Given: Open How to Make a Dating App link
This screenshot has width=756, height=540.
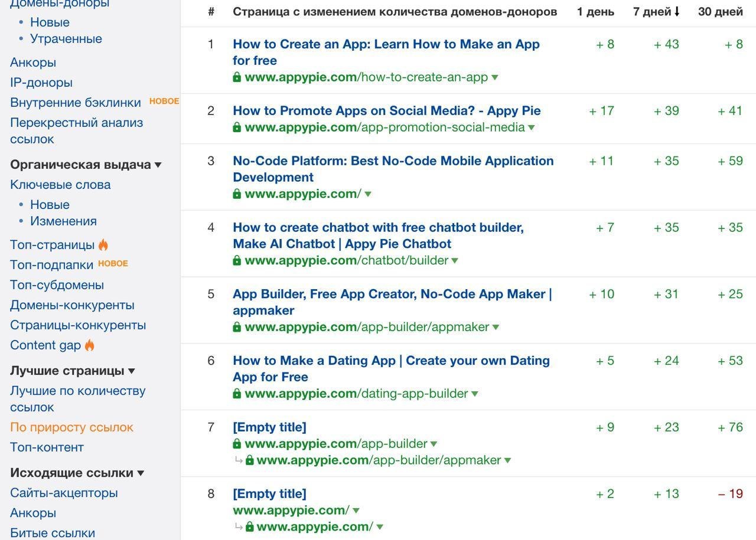Looking at the screenshot, I should tap(391, 369).
